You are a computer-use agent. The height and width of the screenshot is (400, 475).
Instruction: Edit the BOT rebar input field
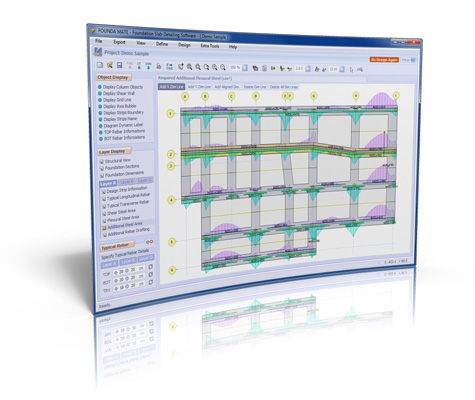tap(129, 279)
